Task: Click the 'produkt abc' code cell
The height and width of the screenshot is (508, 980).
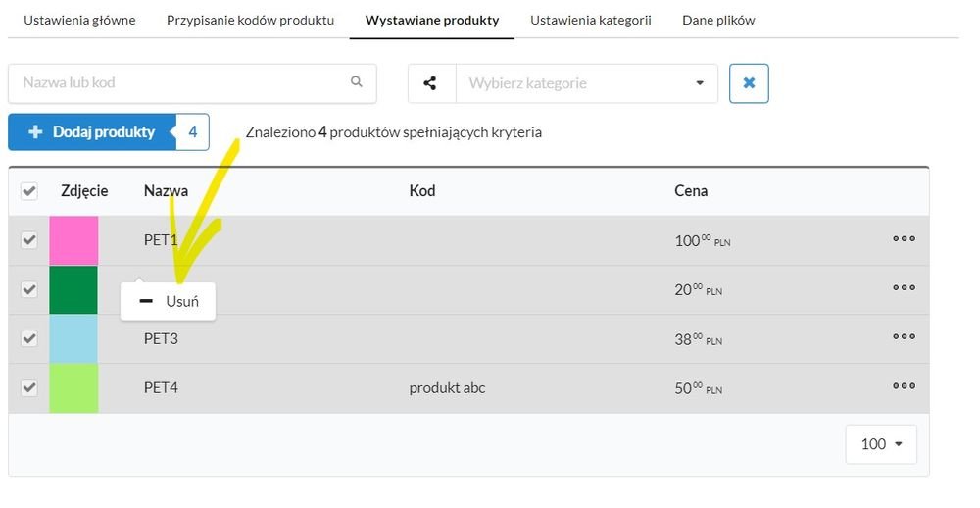Action: (x=447, y=388)
